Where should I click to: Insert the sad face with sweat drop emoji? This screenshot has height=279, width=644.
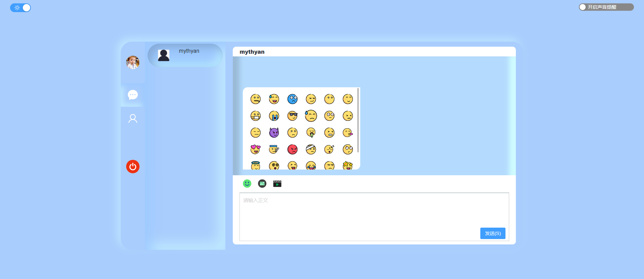[311, 116]
